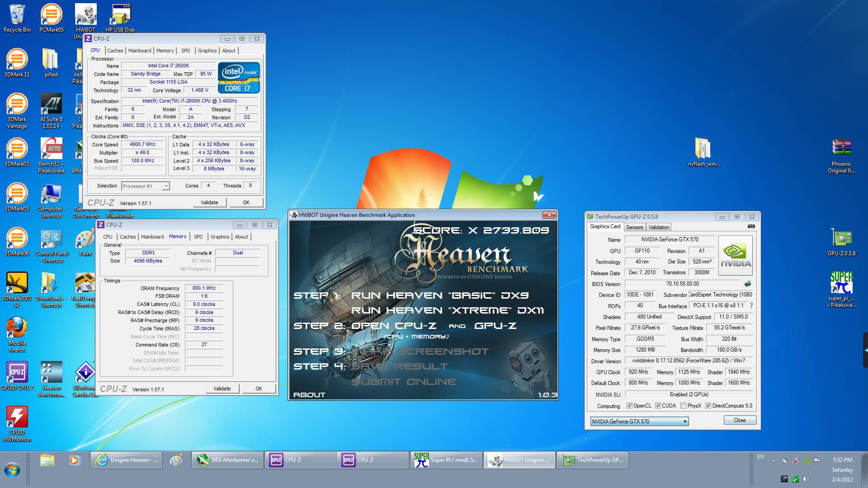Toggle CUDA checkbox in GPU-Z

(x=658, y=406)
